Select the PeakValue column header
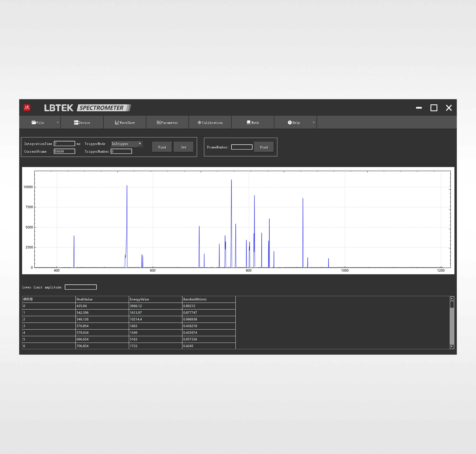 (102, 299)
